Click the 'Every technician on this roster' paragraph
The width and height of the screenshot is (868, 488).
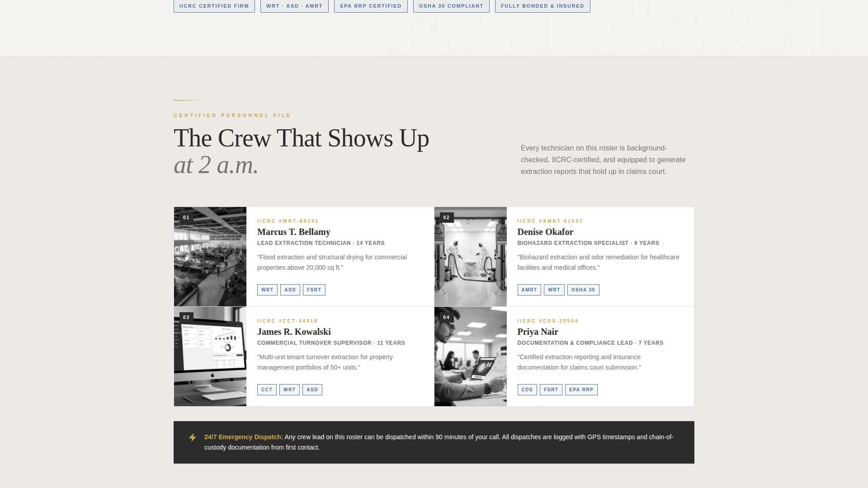pyautogui.click(x=603, y=160)
